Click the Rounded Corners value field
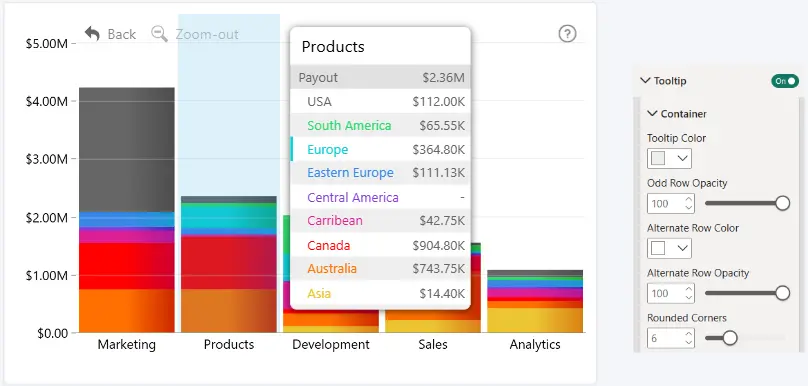The width and height of the screenshot is (808, 386). click(x=670, y=338)
